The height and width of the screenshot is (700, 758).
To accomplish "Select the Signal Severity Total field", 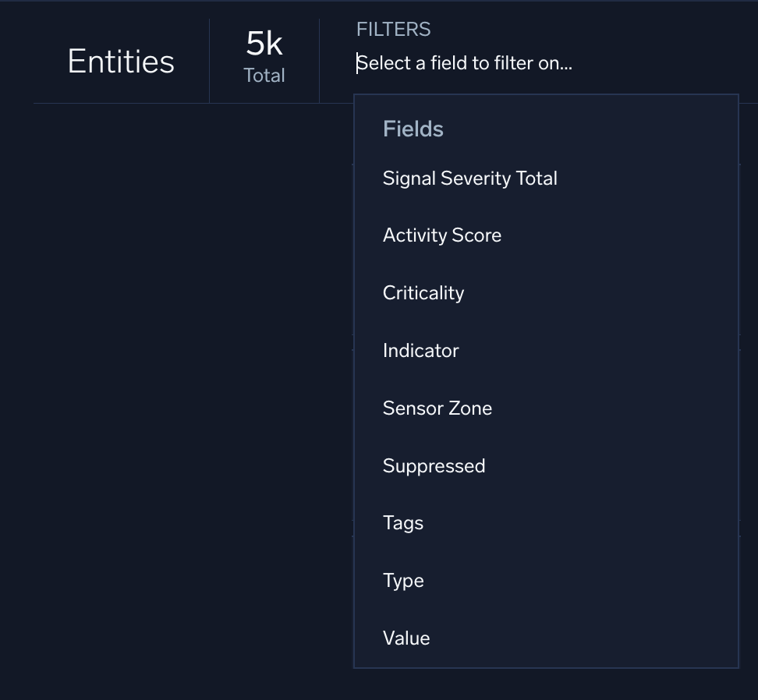I will pos(469,179).
